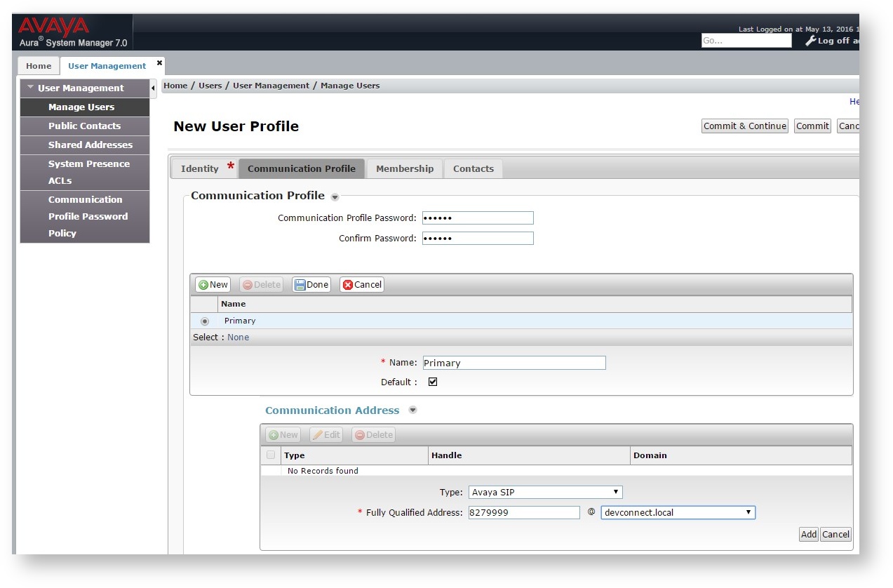Click the Avaya logo in header
Viewport: 893px width, 588px height.
pyautogui.click(x=54, y=27)
